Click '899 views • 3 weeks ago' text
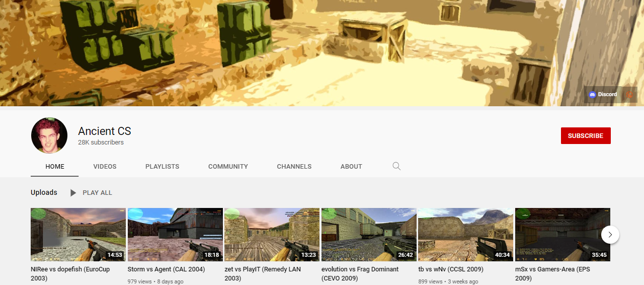The width and height of the screenshot is (644, 285). click(448, 281)
